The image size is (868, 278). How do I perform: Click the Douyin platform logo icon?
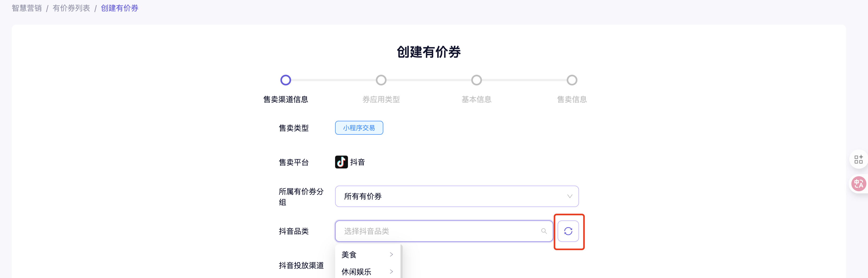click(341, 162)
